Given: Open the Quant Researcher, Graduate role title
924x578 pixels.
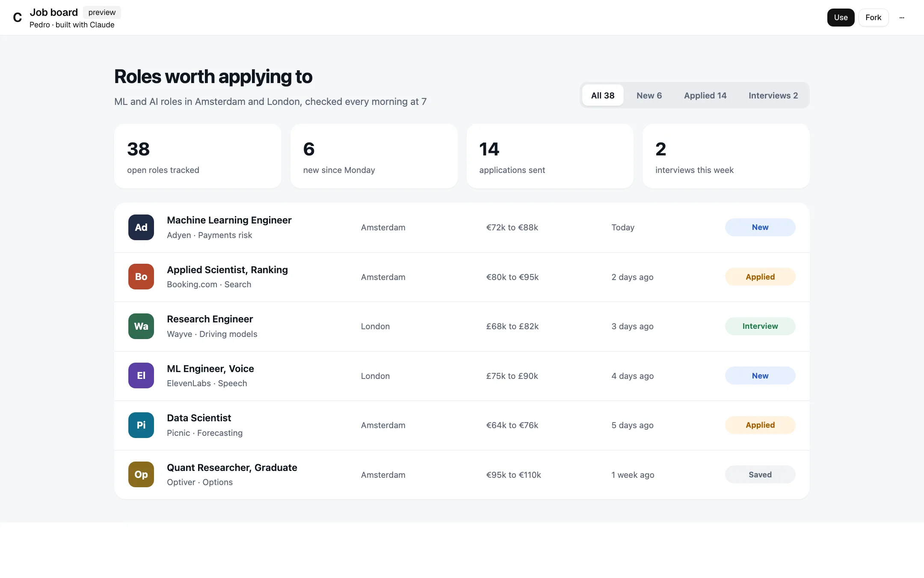Looking at the screenshot, I should pos(232,468).
